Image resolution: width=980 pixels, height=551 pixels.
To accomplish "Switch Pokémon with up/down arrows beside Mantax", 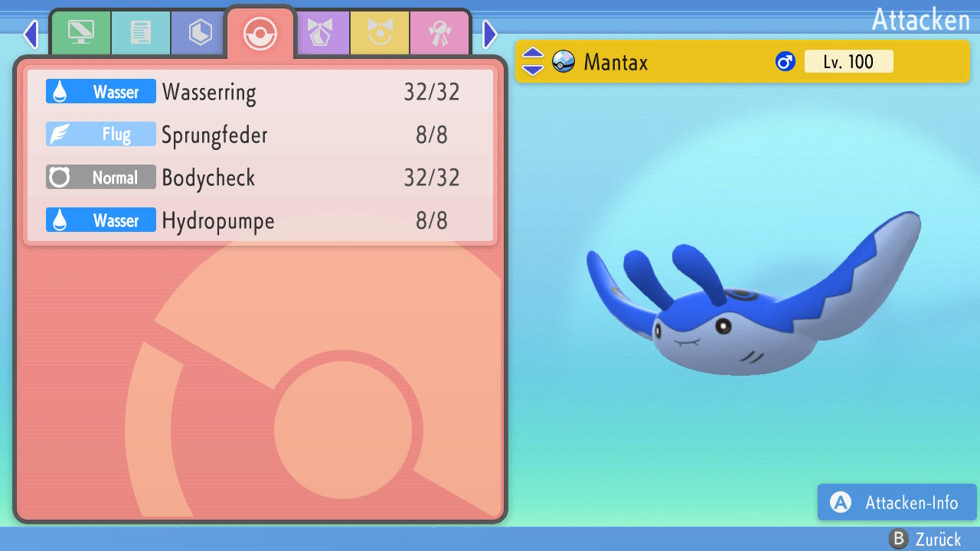I will tap(533, 61).
